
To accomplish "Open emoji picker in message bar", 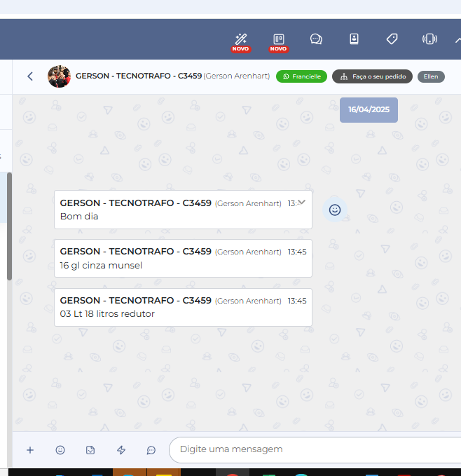I will 60,450.
